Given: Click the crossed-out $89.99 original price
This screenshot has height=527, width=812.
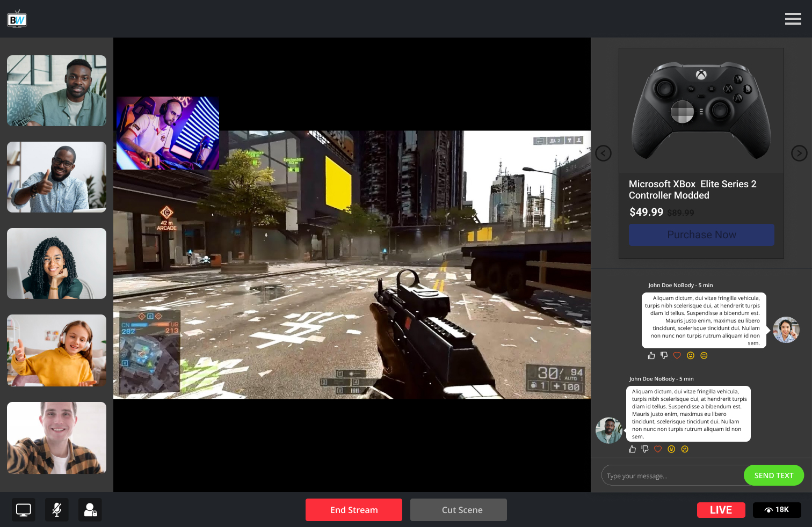Looking at the screenshot, I should click(680, 213).
